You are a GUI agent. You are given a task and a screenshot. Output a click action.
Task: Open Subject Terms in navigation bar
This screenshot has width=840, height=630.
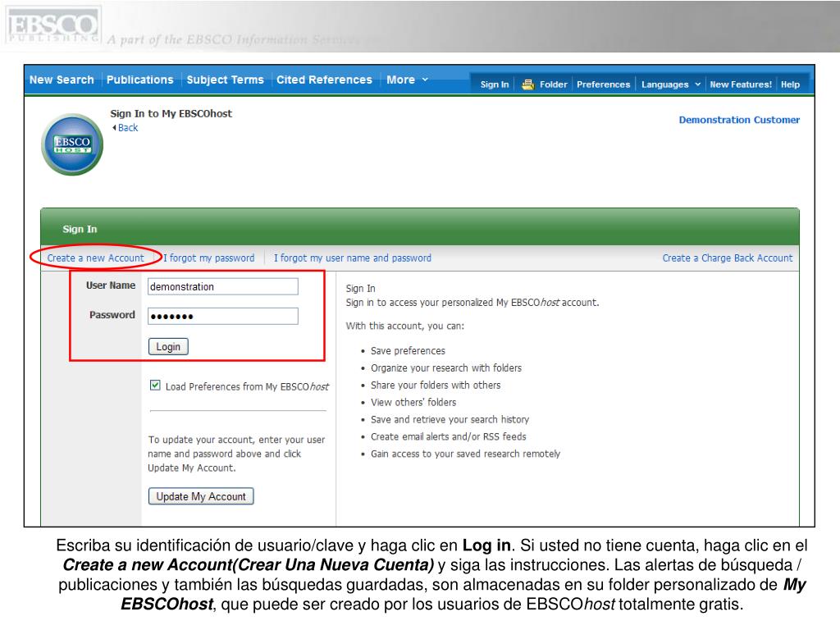tap(225, 80)
